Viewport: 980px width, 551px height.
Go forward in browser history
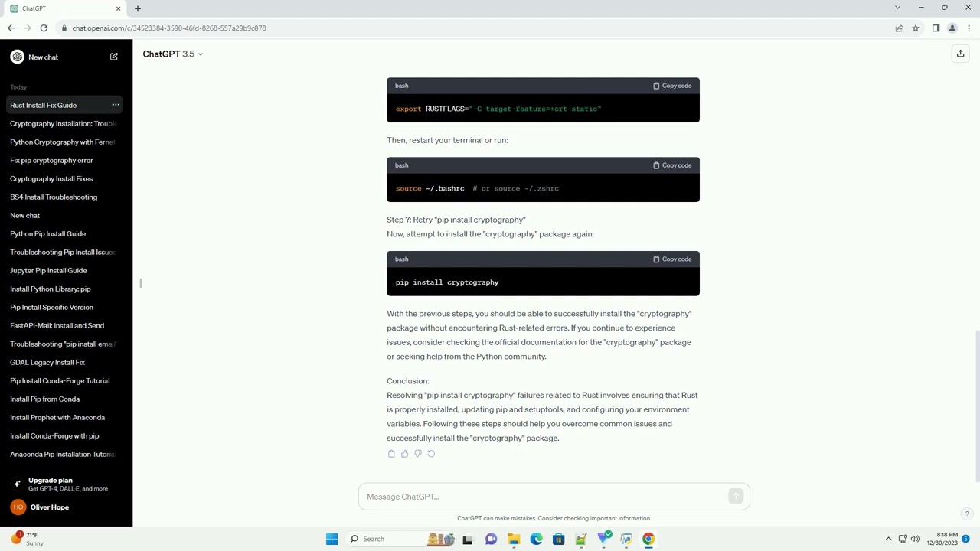pyautogui.click(x=28, y=28)
